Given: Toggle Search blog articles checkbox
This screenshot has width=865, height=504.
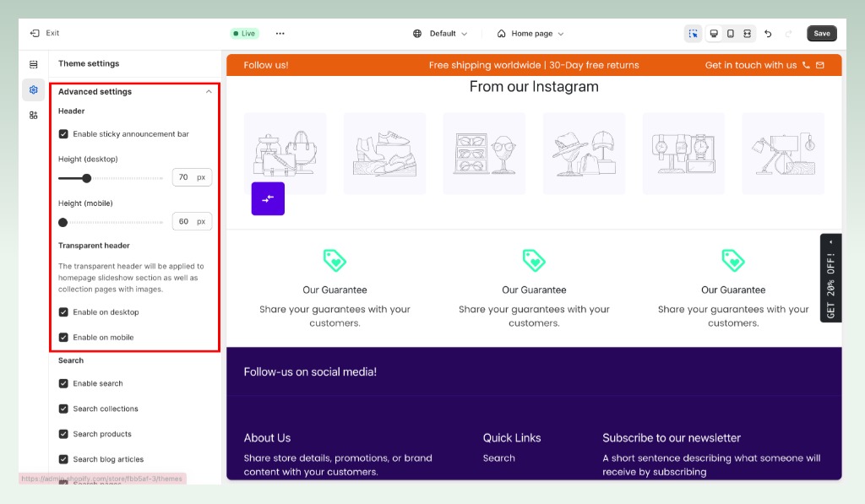Looking at the screenshot, I should point(63,459).
